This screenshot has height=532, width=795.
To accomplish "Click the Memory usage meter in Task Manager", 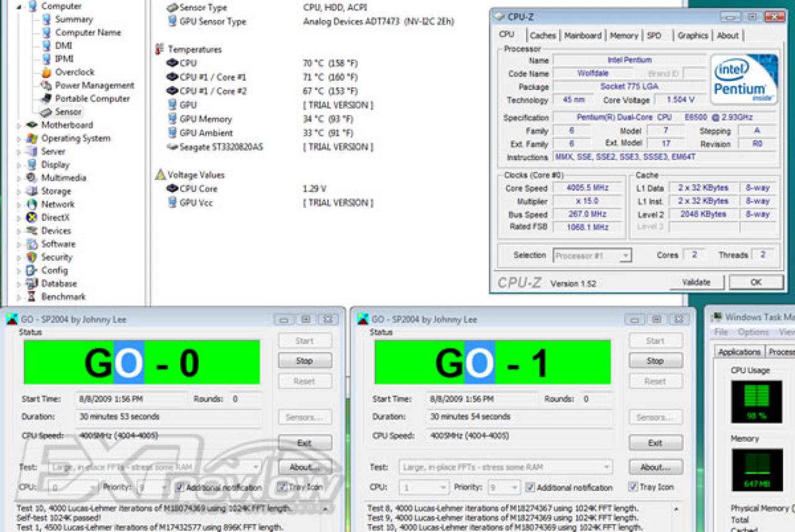I will [x=756, y=470].
